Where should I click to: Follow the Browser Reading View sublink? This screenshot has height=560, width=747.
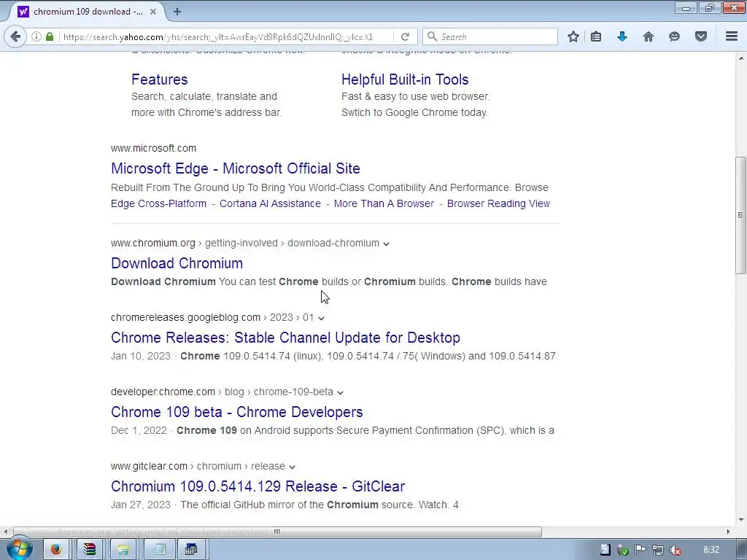pos(498,204)
